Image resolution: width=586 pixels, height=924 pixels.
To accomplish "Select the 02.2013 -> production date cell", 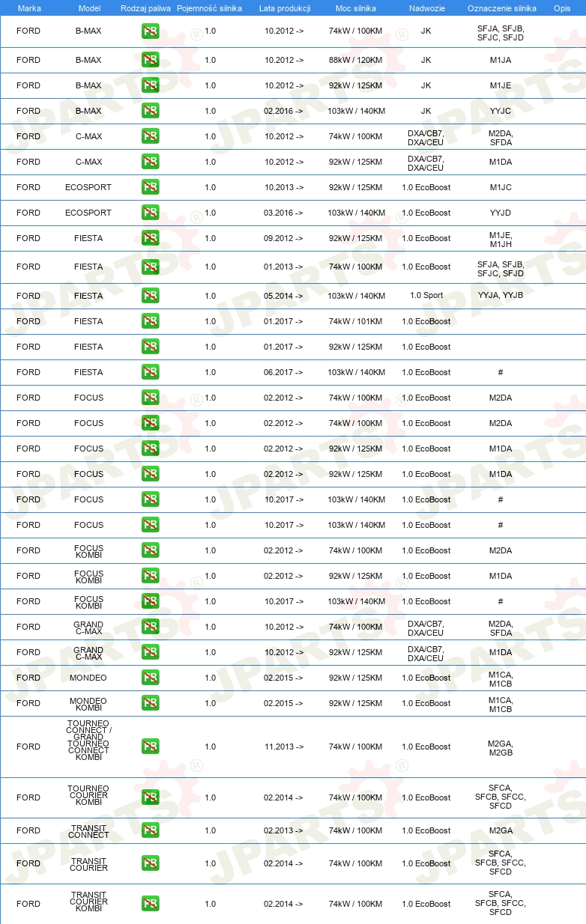I will coord(284,830).
